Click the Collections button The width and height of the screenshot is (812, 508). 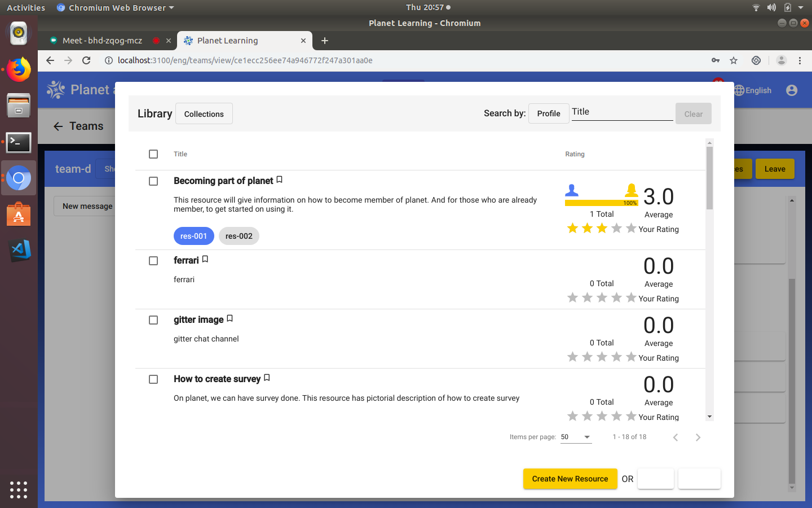[204, 113]
